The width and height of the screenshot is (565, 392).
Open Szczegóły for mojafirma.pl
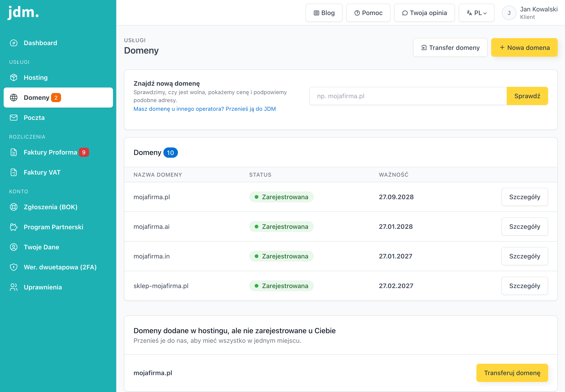click(524, 197)
